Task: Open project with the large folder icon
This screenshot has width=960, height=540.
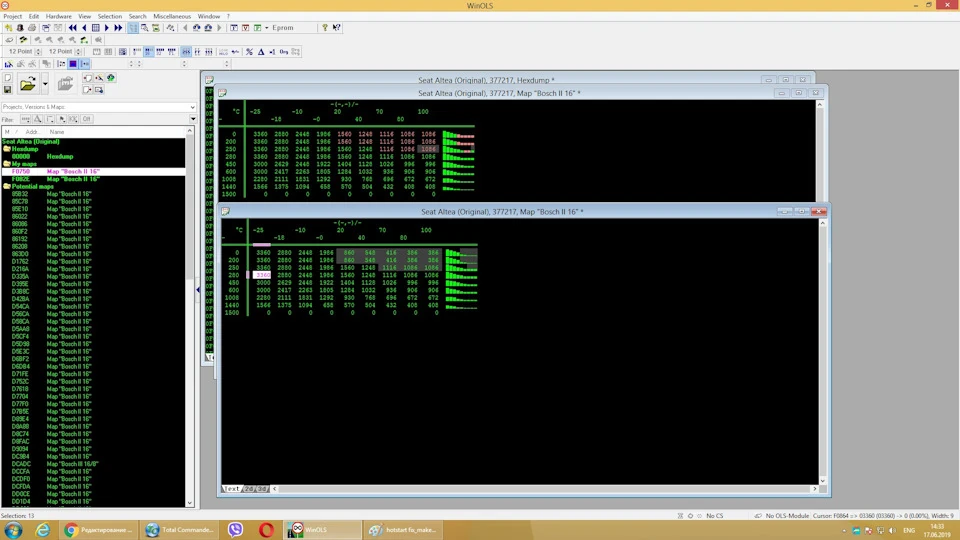Action: 28,84
